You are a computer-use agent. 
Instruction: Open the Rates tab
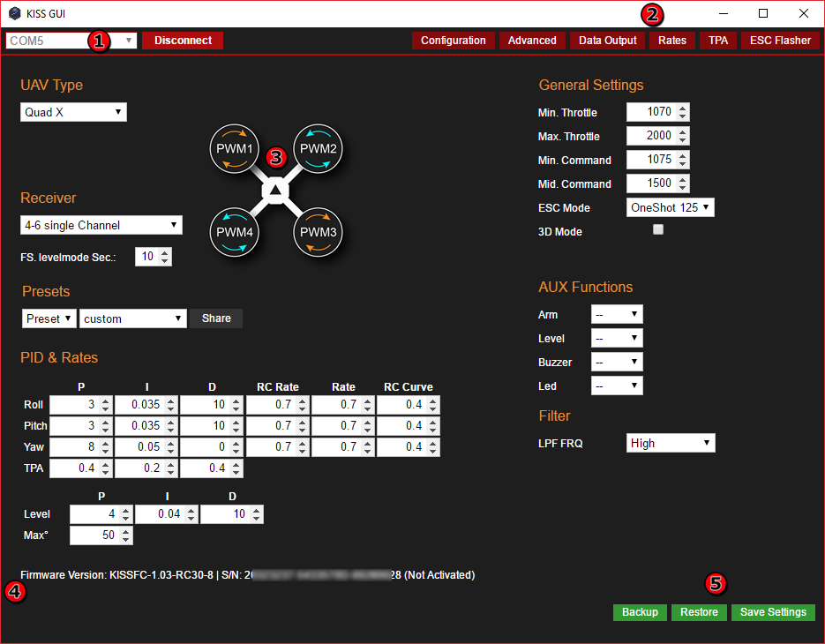pos(671,41)
